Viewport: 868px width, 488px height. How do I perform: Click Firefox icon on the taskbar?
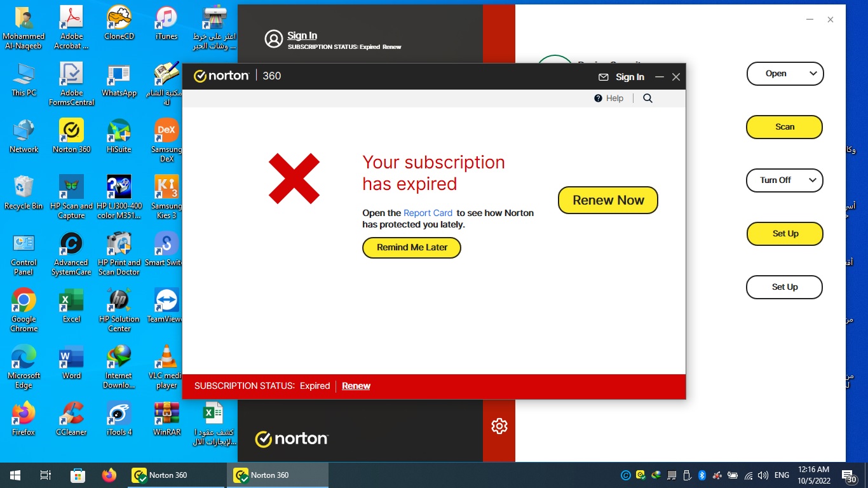coord(109,475)
